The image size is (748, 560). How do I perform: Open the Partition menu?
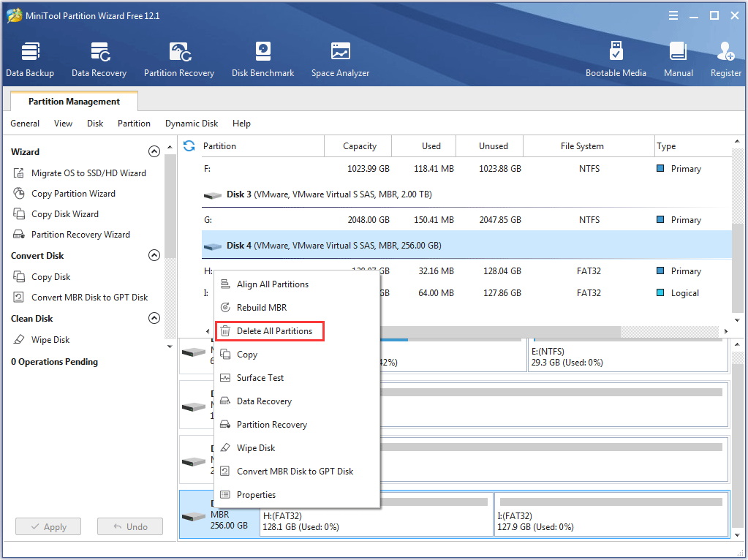134,124
